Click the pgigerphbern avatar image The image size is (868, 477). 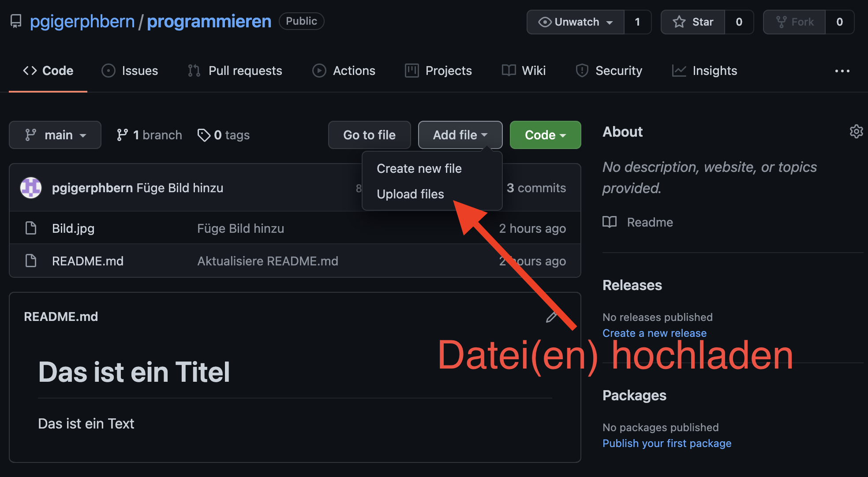point(31,188)
